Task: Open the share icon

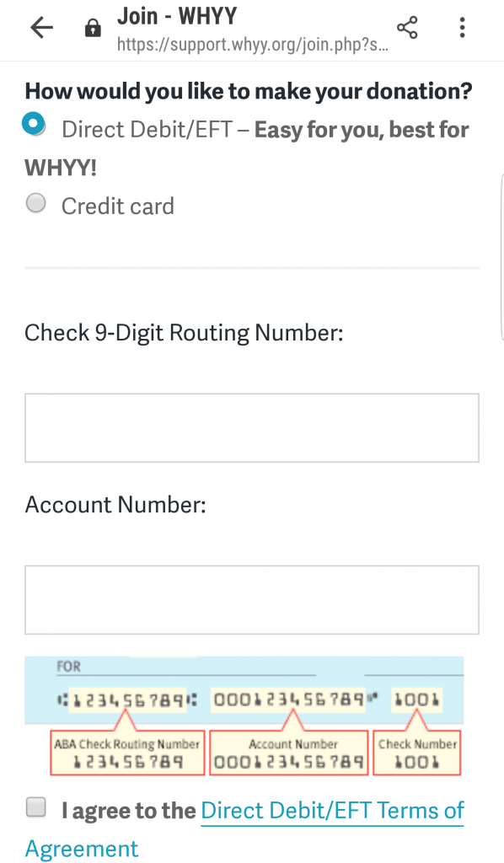Action: tap(407, 28)
